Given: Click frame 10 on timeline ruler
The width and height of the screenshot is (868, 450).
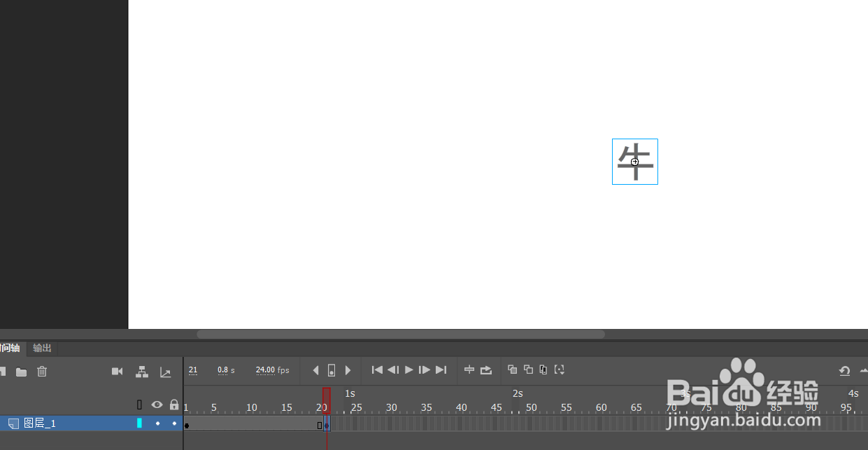Looking at the screenshot, I should click(252, 407).
